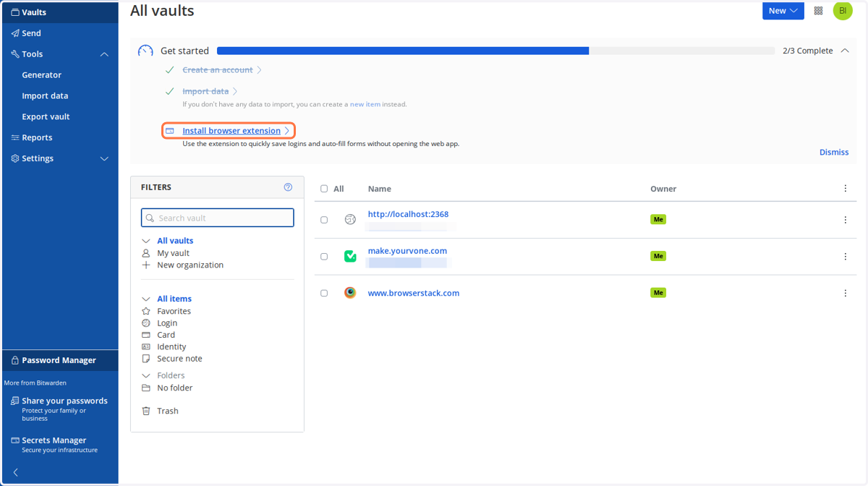Click the Reports icon in sidebar
The width and height of the screenshot is (868, 486).
click(15, 137)
